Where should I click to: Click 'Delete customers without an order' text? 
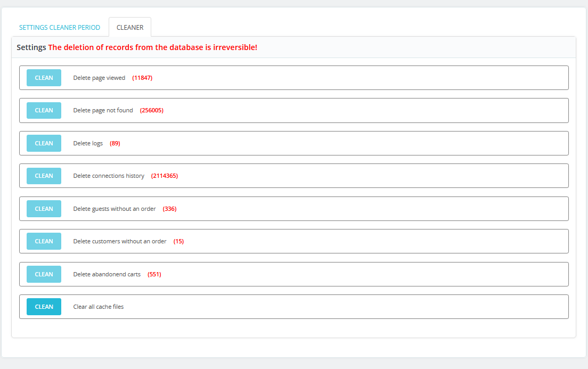(120, 242)
